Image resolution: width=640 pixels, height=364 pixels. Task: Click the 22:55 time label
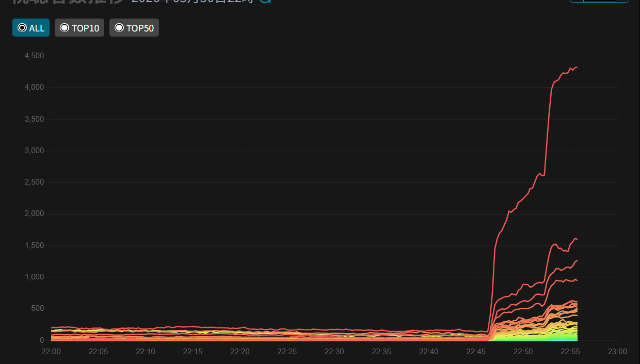coord(570,352)
